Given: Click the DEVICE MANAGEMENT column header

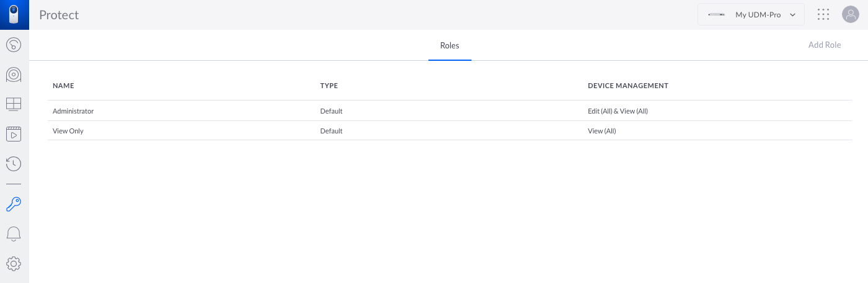Looking at the screenshot, I should [628, 86].
